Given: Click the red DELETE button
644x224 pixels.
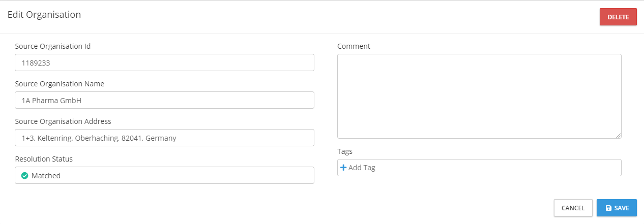Looking at the screenshot, I should (618, 17).
